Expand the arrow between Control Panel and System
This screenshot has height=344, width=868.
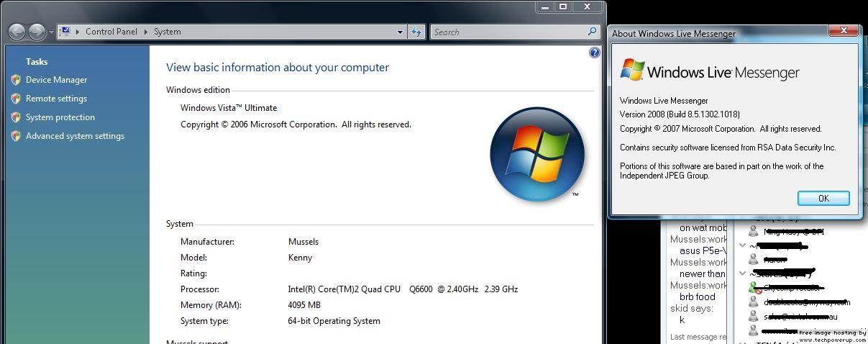[x=145, y=32]
